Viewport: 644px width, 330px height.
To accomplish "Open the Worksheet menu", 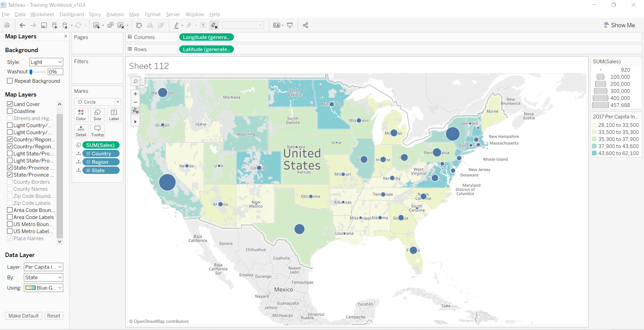I will pyautogui.click(x=42, y=14).
